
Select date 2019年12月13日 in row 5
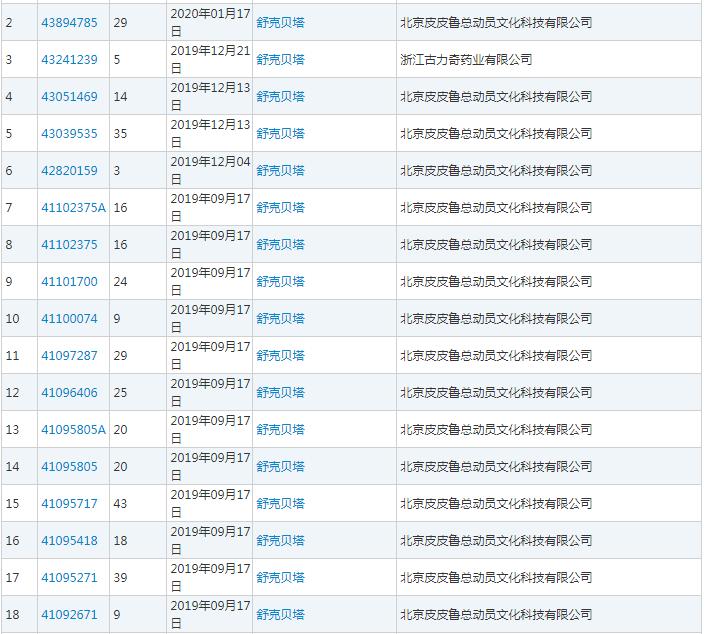[210, 134]
